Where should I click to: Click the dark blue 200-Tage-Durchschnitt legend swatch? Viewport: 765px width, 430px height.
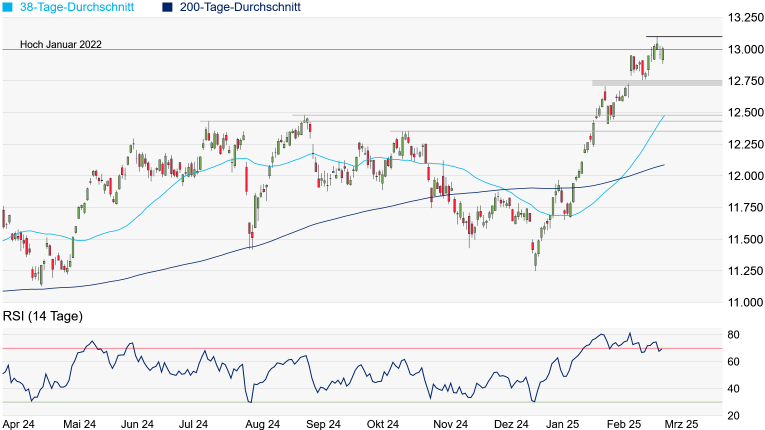(167, 7)
